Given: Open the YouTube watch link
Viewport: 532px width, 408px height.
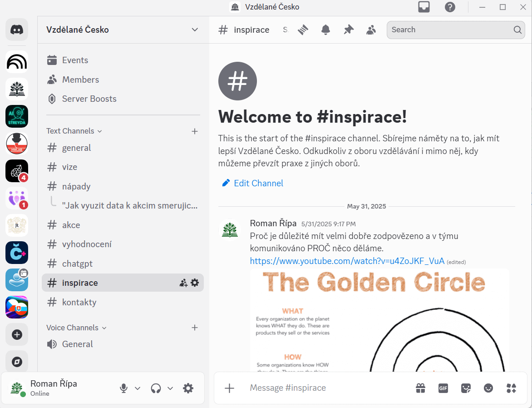Looking at the screenshot, I should coord(347,261).
